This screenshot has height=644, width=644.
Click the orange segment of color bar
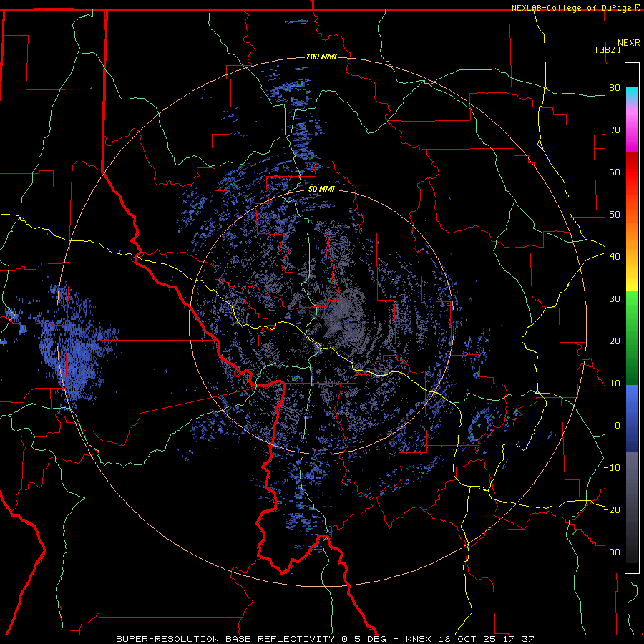click(632, 234)
